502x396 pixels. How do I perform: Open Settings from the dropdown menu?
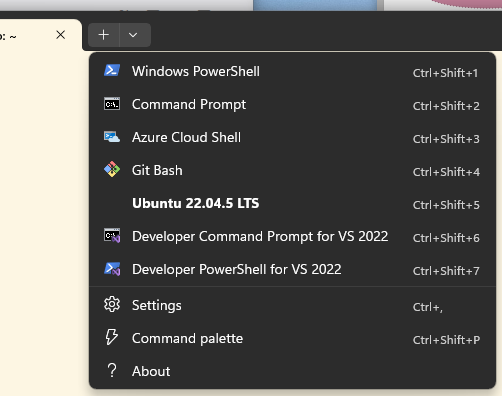[x=292, y=305]
